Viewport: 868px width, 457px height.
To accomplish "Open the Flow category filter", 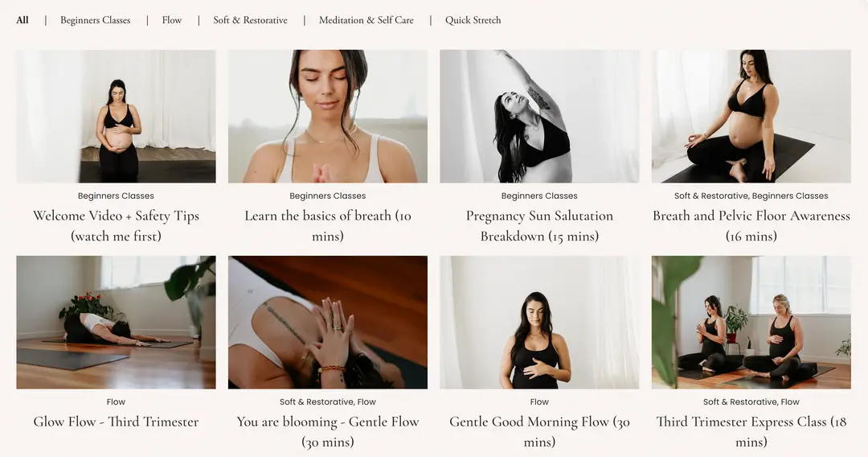I will tap(172, 20).
